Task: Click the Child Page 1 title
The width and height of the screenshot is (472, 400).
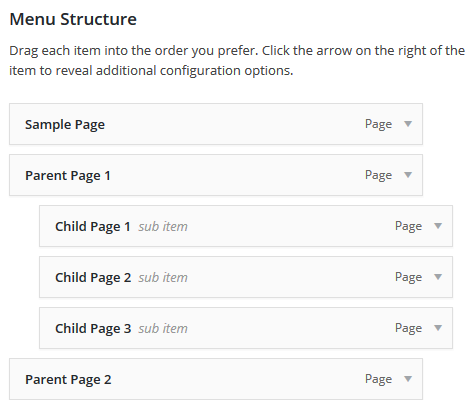Action: tap(93, 227)
